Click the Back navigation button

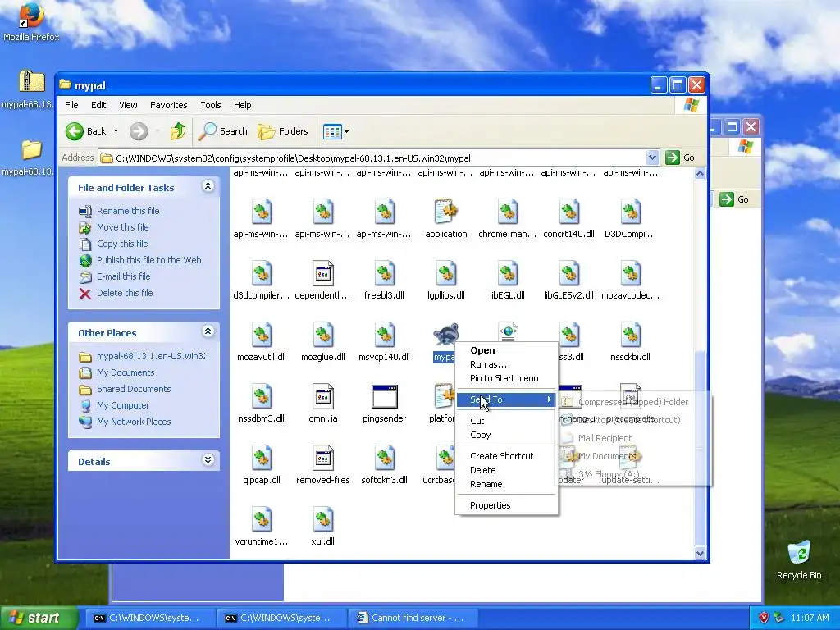pyautogui.click(x=86, y=131)
